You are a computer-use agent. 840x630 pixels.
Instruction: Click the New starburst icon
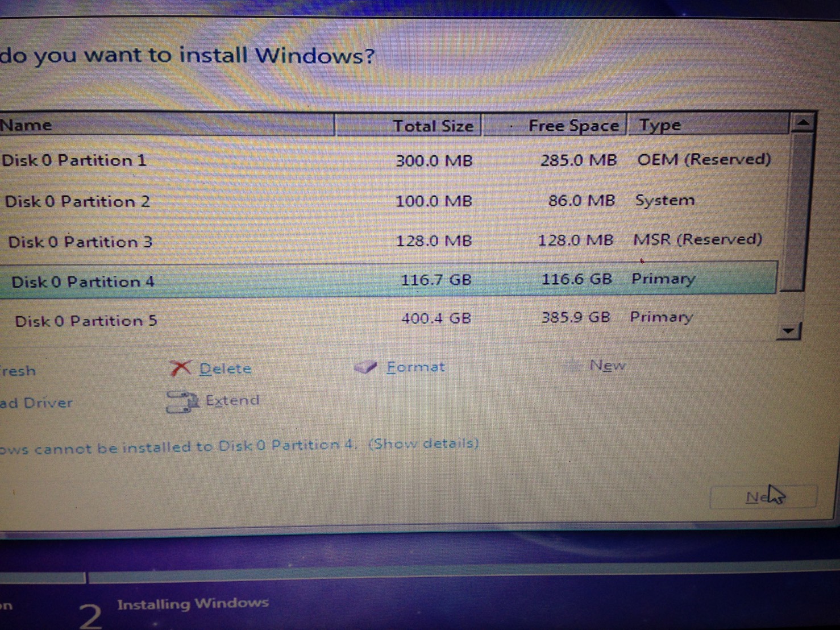tap(572, 366)
